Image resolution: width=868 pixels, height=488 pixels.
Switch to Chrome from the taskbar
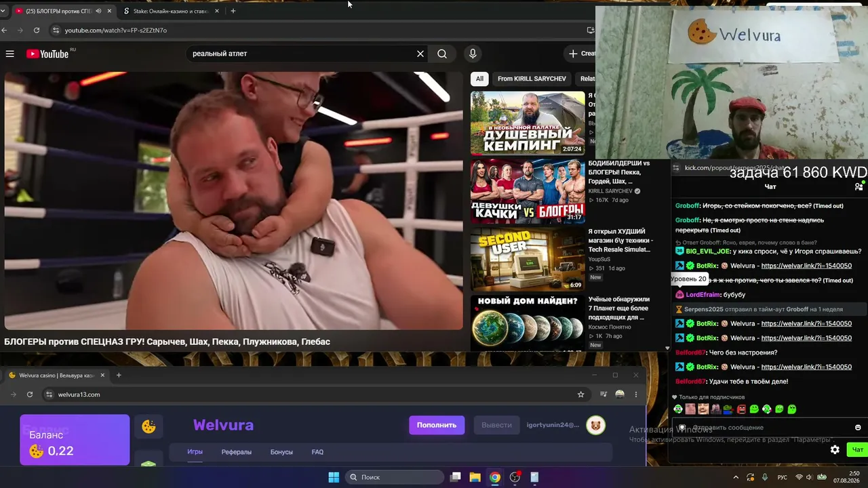click(495, 477)
